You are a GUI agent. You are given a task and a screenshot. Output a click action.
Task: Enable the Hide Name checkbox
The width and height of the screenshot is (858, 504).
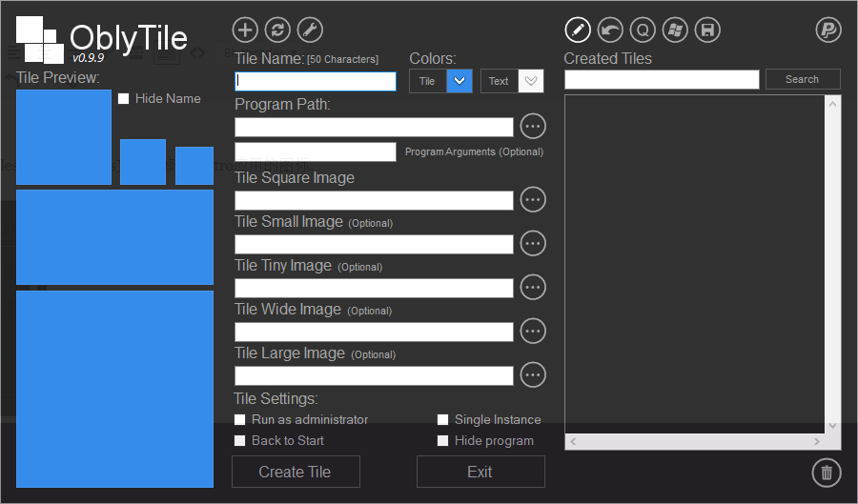[x=123, y=99]
